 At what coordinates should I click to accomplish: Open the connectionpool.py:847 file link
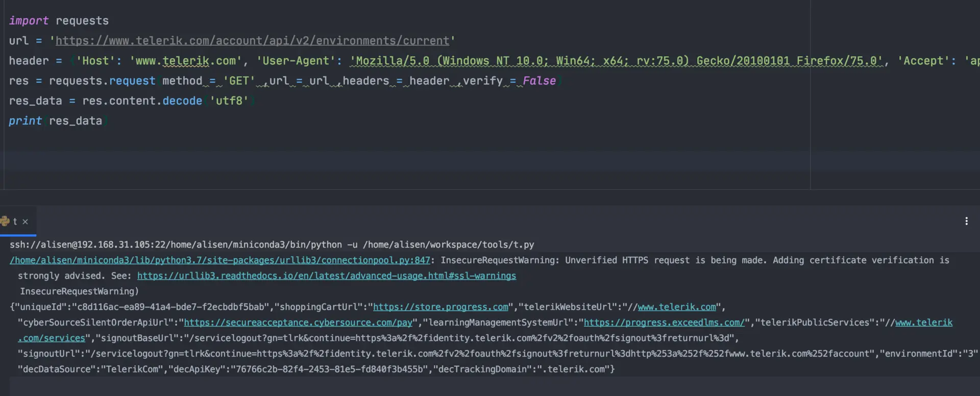[x=220, y=260]
